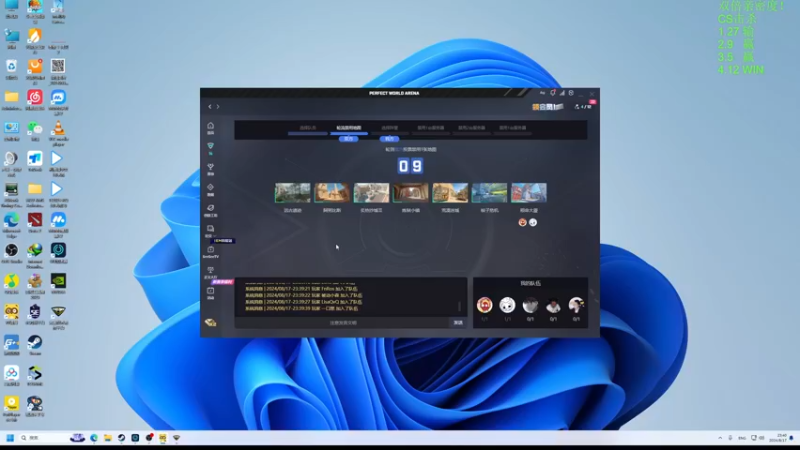This screenshot has width=800, height=450.
Task: Open Recycle Bin on the desktop
Action: (11, 69)
